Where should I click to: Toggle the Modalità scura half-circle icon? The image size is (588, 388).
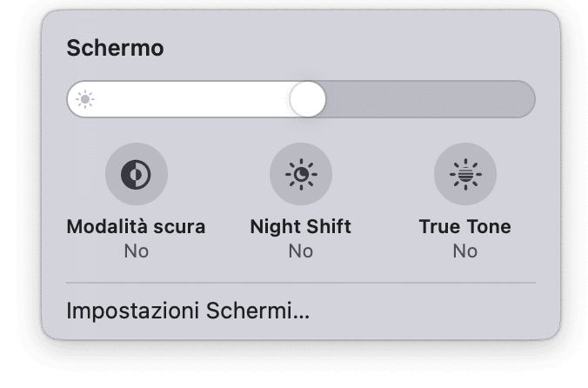[x=136, y=176]
